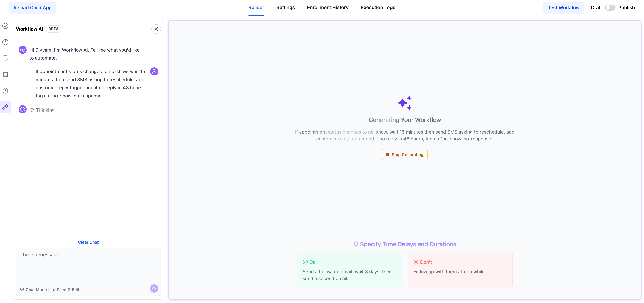Enable Point & Edit mode
The height and width of the screenshot is (303, 644).
click(x=65, y=290)
